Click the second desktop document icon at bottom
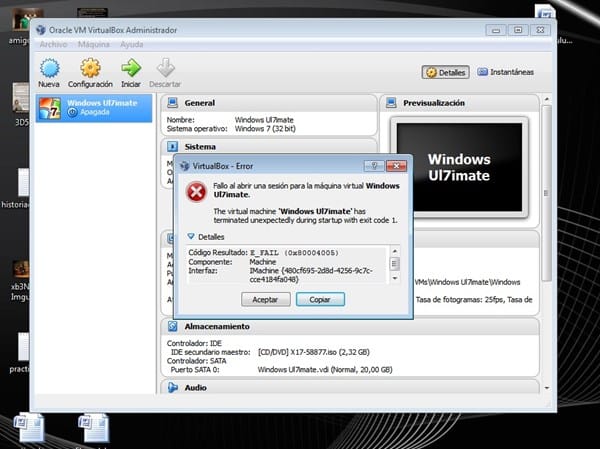600x449 pixels. click(94, 427)
